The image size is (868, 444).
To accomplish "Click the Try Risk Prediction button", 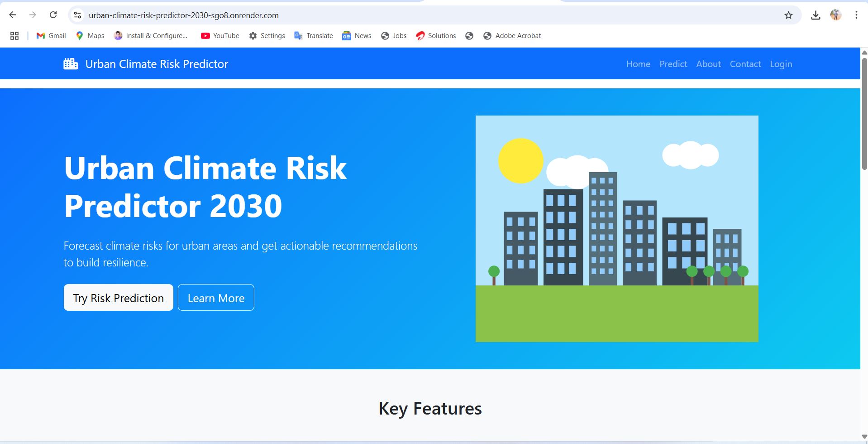I will (118, 298).
